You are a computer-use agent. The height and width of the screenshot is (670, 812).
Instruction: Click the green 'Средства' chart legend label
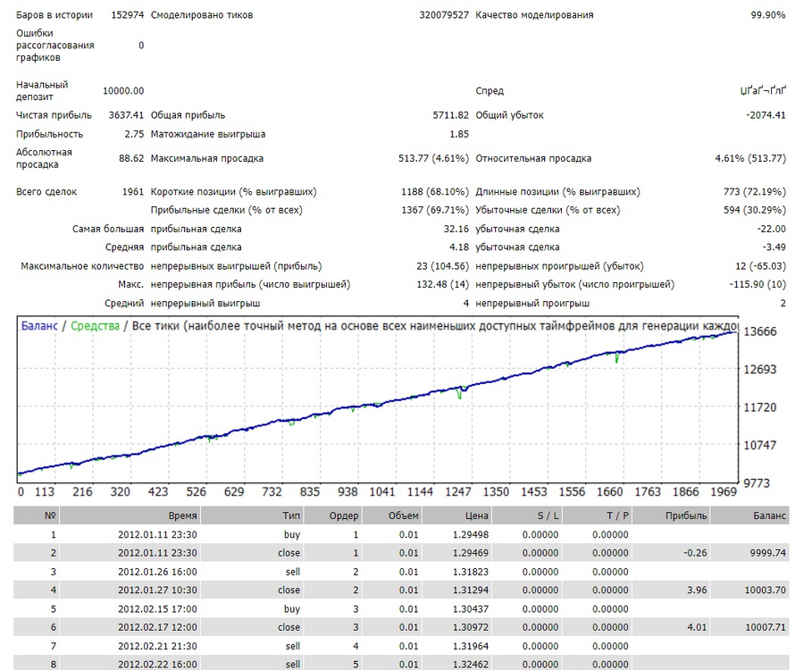(x=95, y=326)
